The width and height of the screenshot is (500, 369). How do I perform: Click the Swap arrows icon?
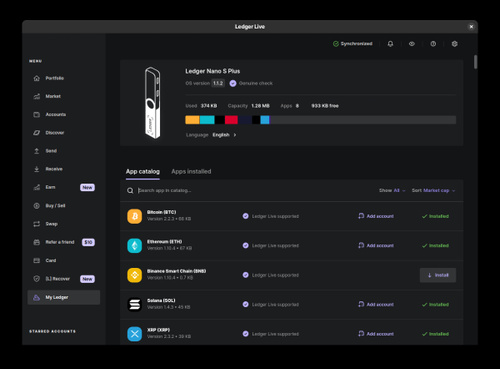[x=37, y=224]
